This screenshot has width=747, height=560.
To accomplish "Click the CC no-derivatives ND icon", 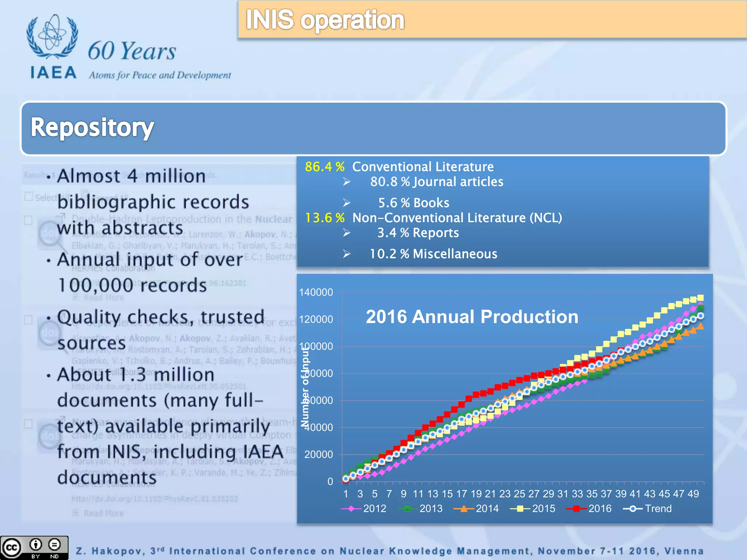I will (x=55, y=545).
